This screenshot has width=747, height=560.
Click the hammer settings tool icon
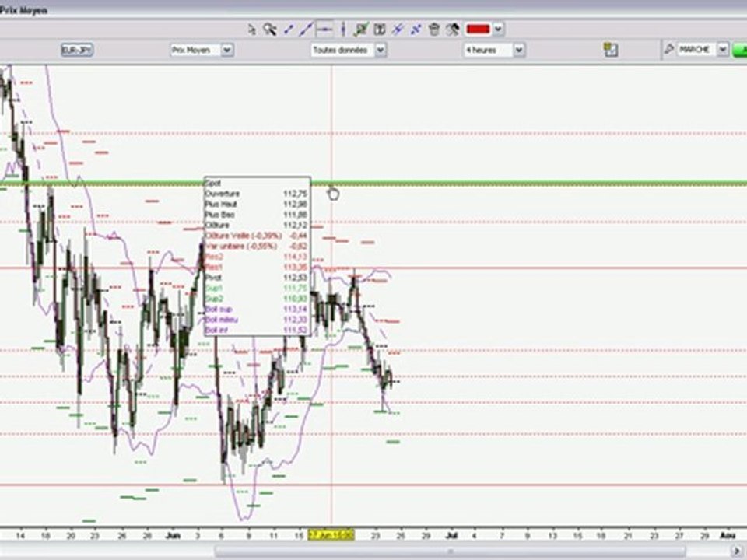[452, 30]
